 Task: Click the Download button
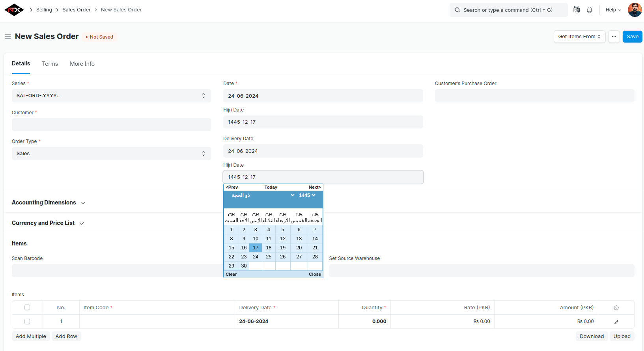tap(592, 336)
